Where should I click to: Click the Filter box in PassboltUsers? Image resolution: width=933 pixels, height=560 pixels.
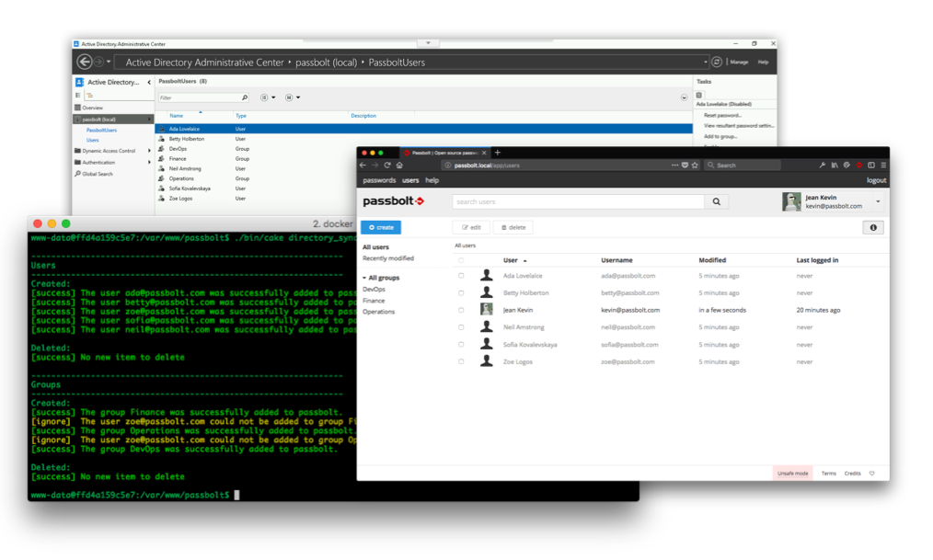[x=198, y=97]
